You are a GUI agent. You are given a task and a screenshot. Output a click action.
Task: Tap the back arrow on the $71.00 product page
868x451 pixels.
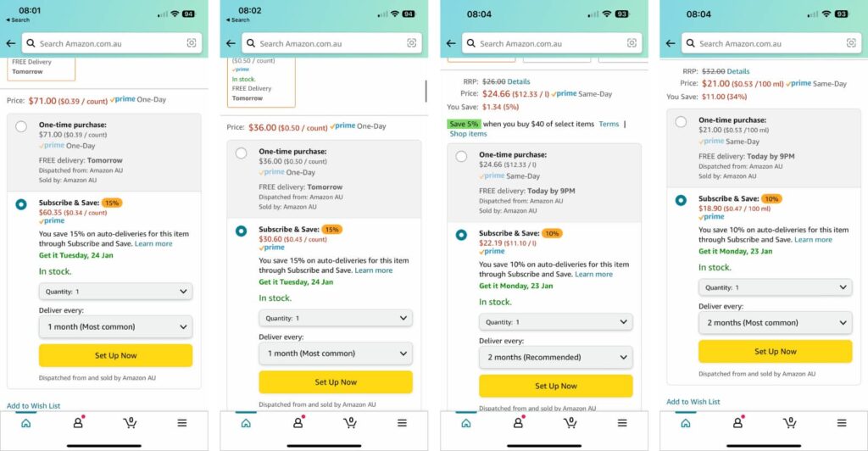(10, 43)
